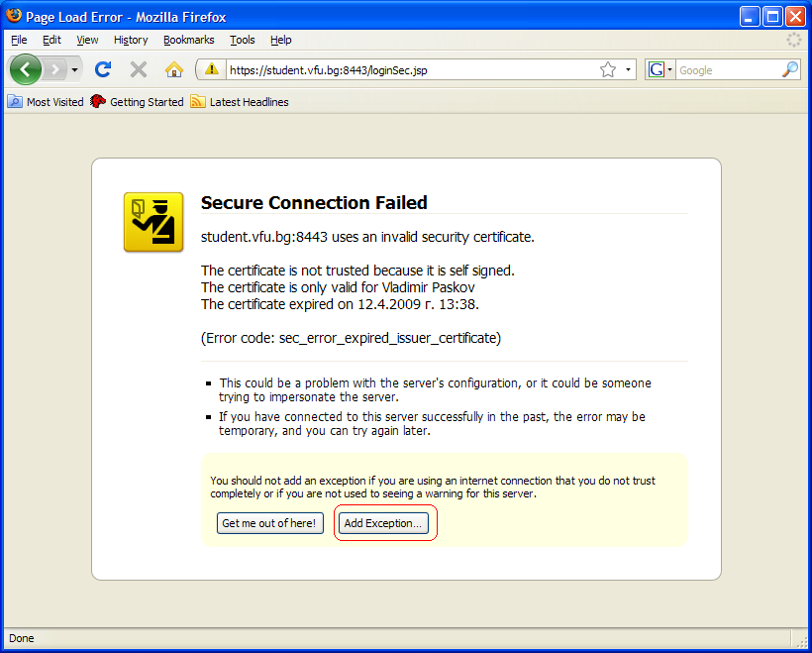Focus the Google search input field
Viewport: 812px width, 653px height.
[728, 70]
